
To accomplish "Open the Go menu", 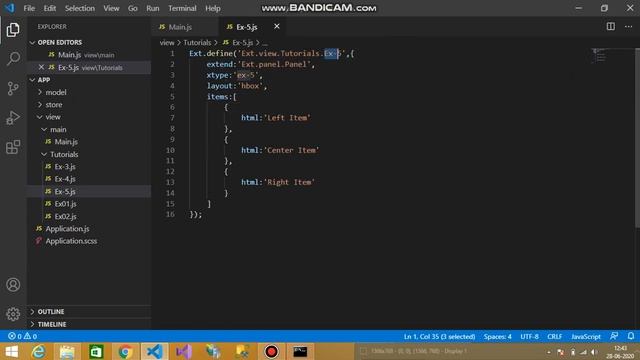I will coord(133,8).
